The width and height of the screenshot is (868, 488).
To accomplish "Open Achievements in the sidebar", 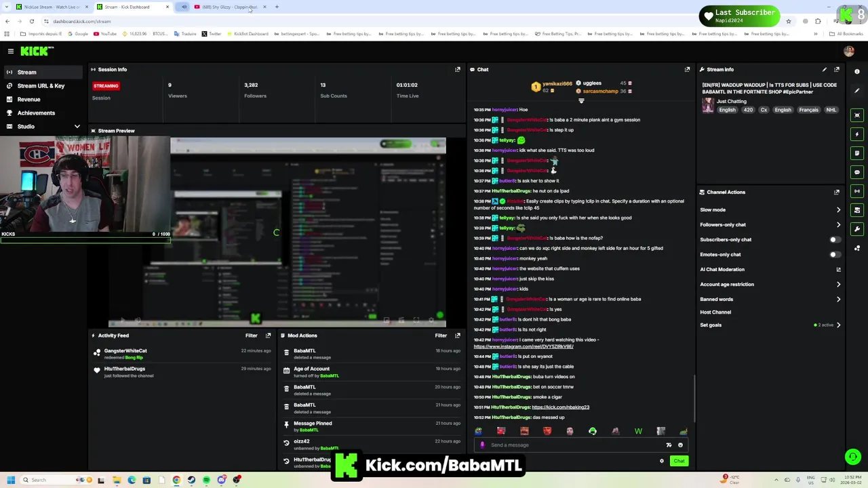I will click(x=43, y=113).
